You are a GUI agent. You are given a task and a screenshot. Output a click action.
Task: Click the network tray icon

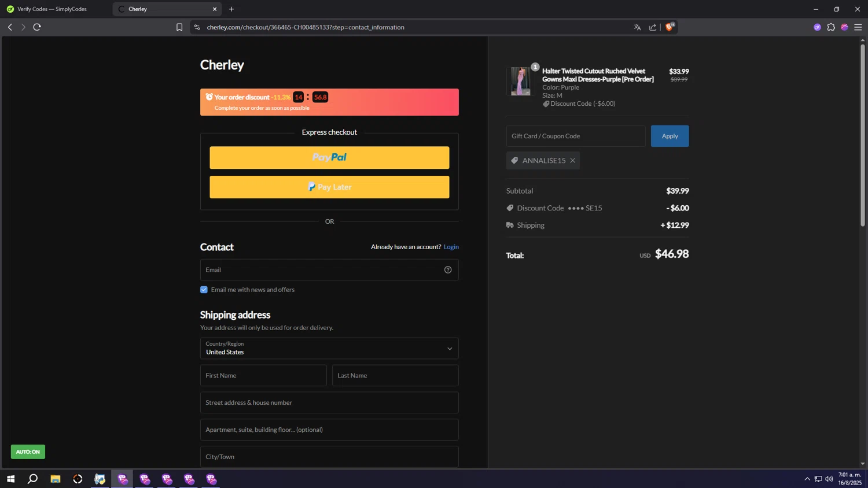tap(818, 479)
